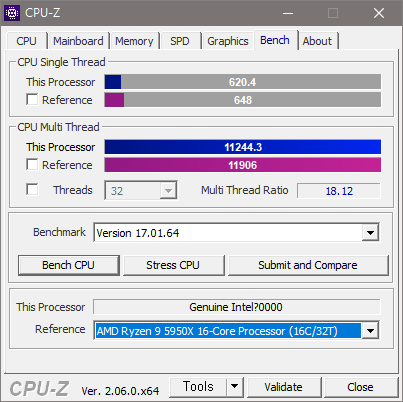Open the About tab
Viewport: 403px width, 402px height.
[x=317, y=41]
